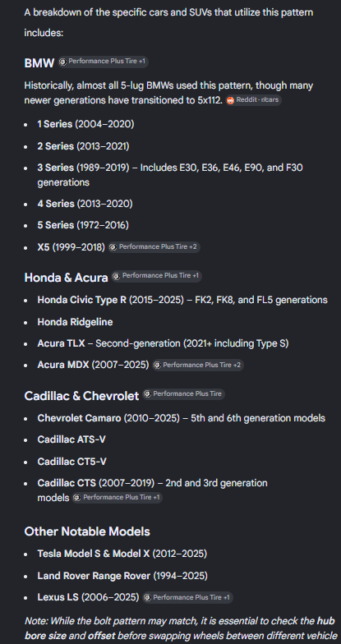This screenshot has height=644, width=341.
Task: Click the Acura TLX list entry
Action: [163, 343]
